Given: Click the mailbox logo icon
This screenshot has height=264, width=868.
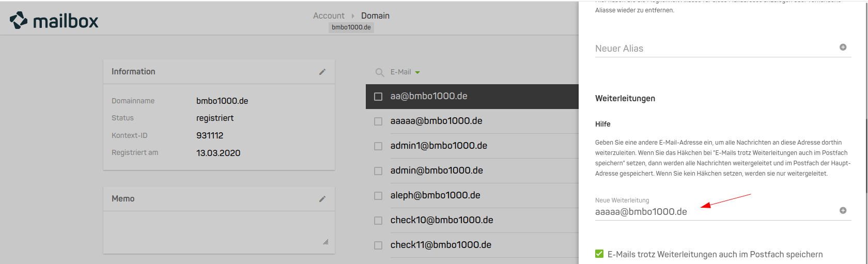Looking at the screenshot, I should tap(19, 20).
